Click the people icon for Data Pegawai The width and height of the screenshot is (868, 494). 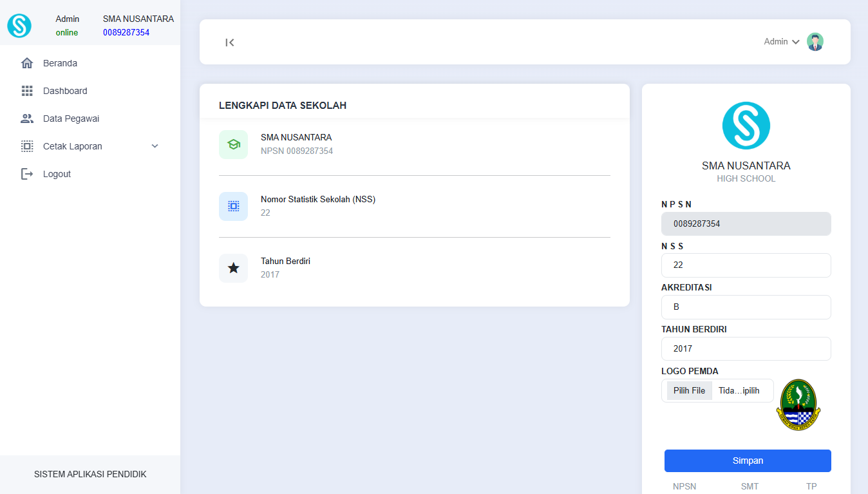point(27,119)
